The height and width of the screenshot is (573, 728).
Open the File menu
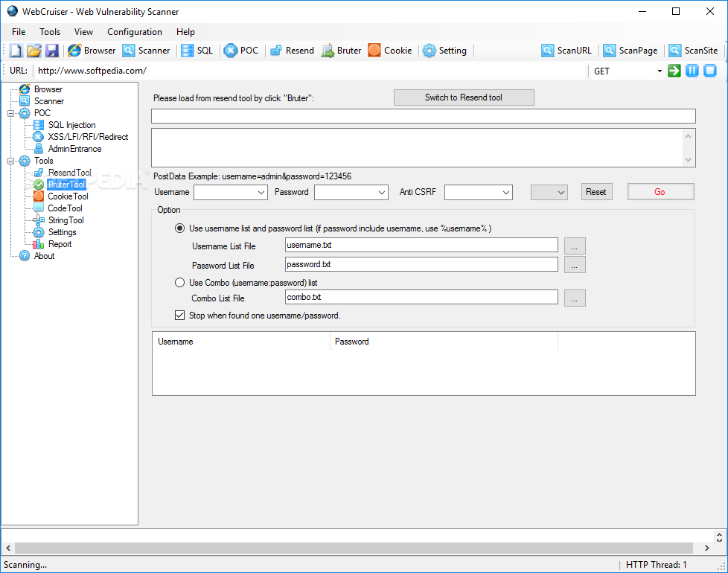[19, 32]
